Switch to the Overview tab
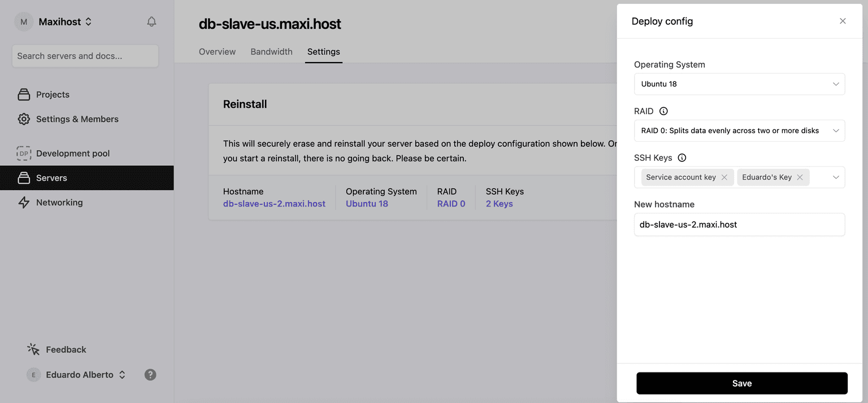The height and width of the screenshot is (403, 868). 217,52
